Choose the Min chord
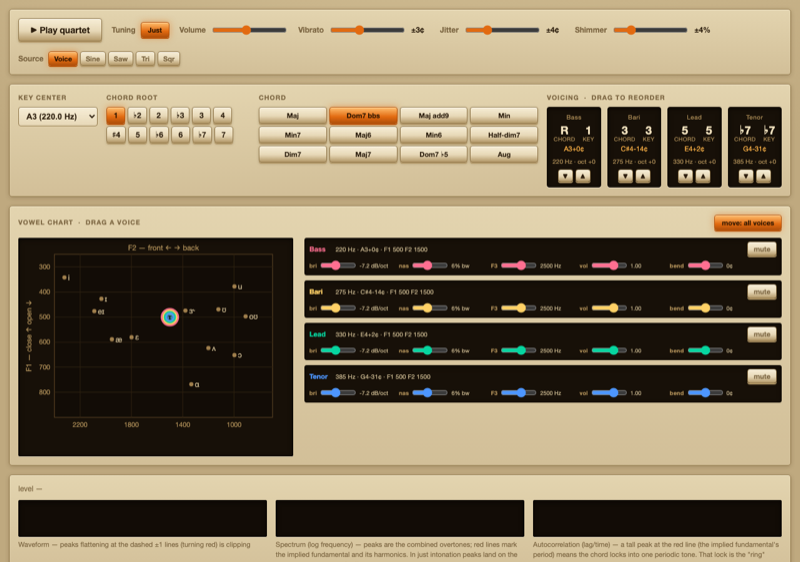The height and width of the screenshot is (562, 800). [x=504, y=116]
